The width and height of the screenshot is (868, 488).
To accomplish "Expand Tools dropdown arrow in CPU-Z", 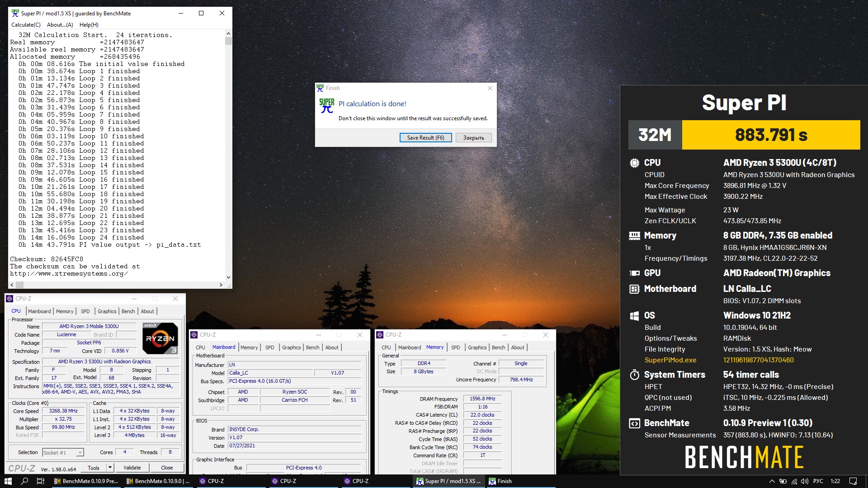I will tap(109, 468).
